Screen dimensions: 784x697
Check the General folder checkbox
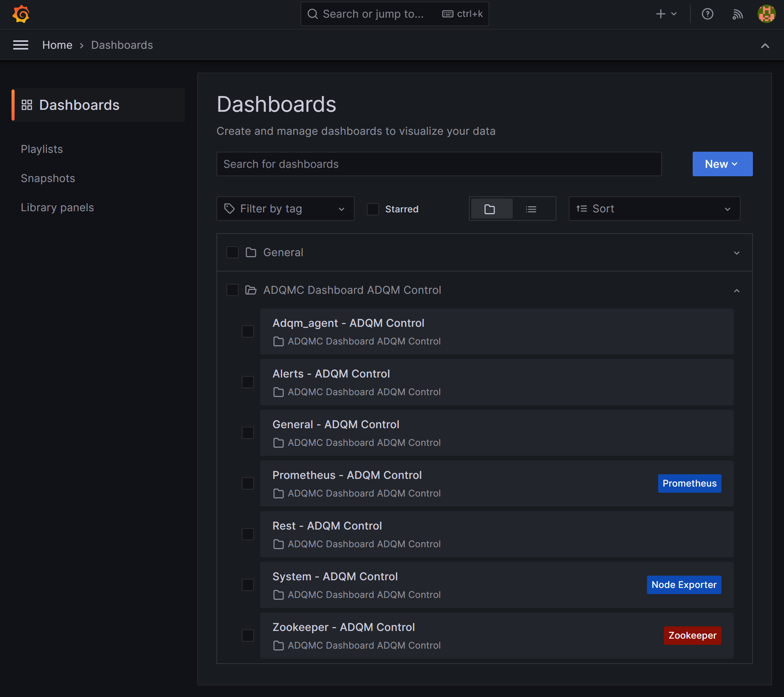[232, 252]
